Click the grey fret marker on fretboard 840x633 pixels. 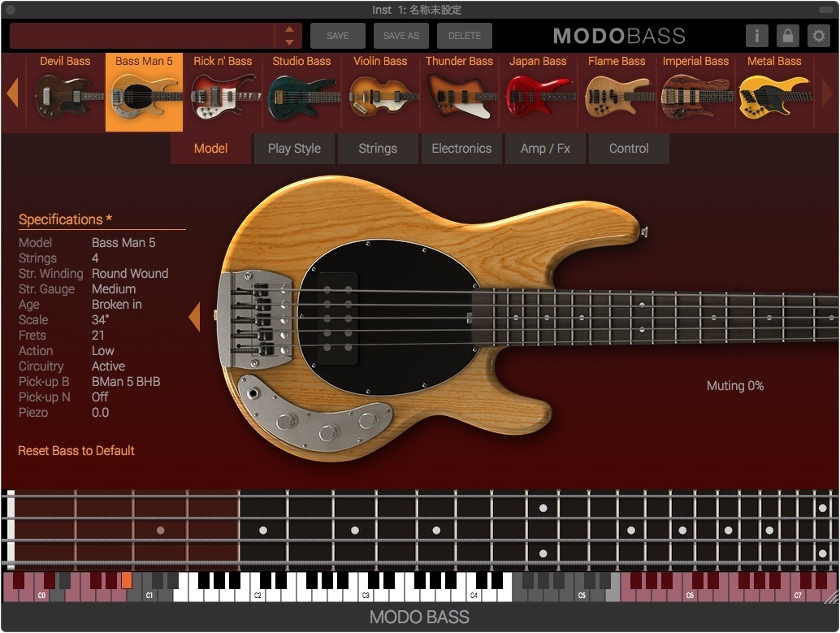point(160,530)
